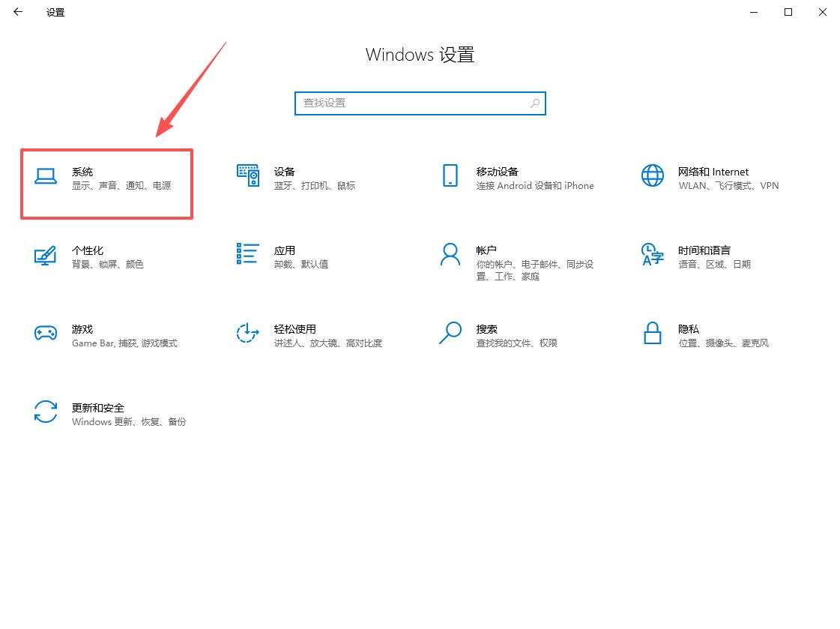
Task: Click the Search magnifier category icon
Action: click(x=450, y=333)
